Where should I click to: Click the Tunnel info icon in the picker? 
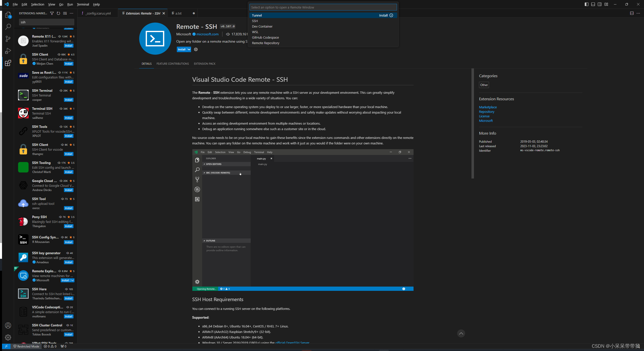[391, 15]
